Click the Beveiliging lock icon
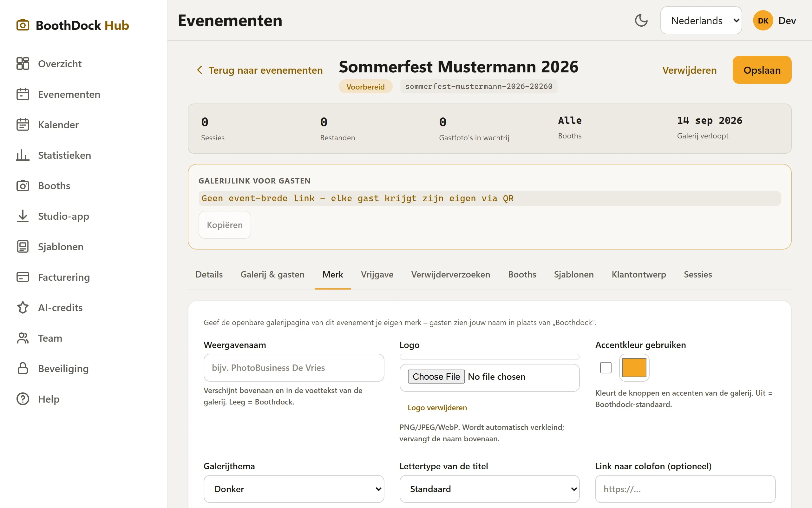This screenshot has height=508, width=812. click(x=23, y=368)
